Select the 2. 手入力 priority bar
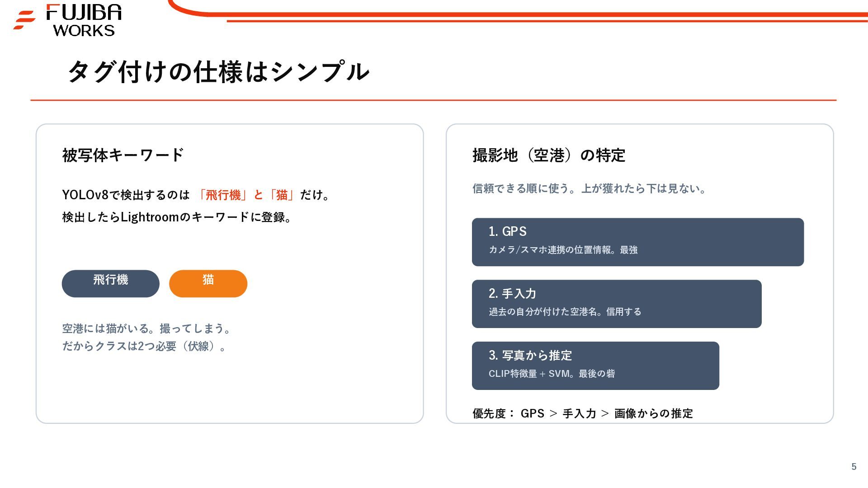This screenshot has width=868, height=488. (x=617, y=304)
